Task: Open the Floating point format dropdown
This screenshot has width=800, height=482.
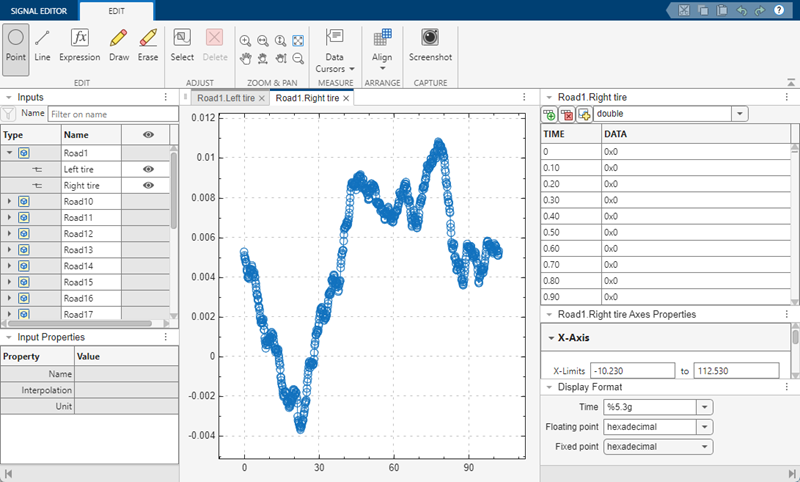Action: 705,427
